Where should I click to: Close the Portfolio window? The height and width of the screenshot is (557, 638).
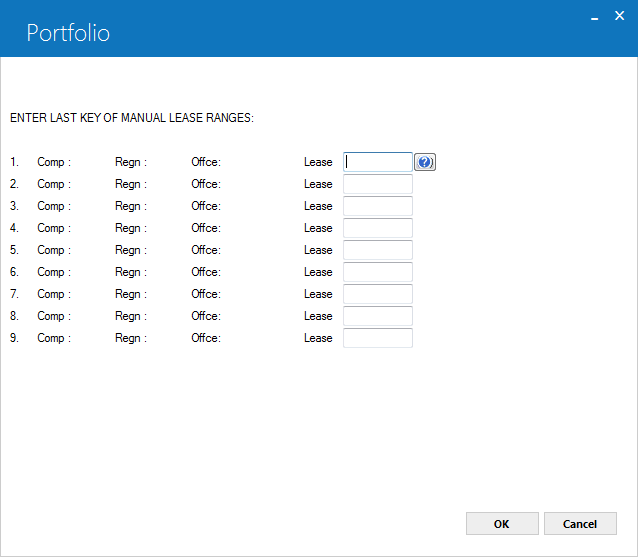click(619, 16)
